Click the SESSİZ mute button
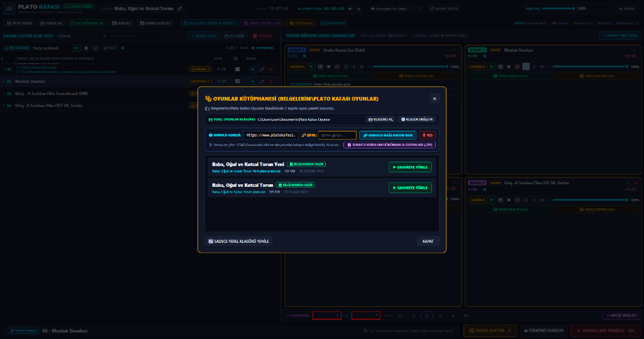644x339 pixels. tap(627, 9)
